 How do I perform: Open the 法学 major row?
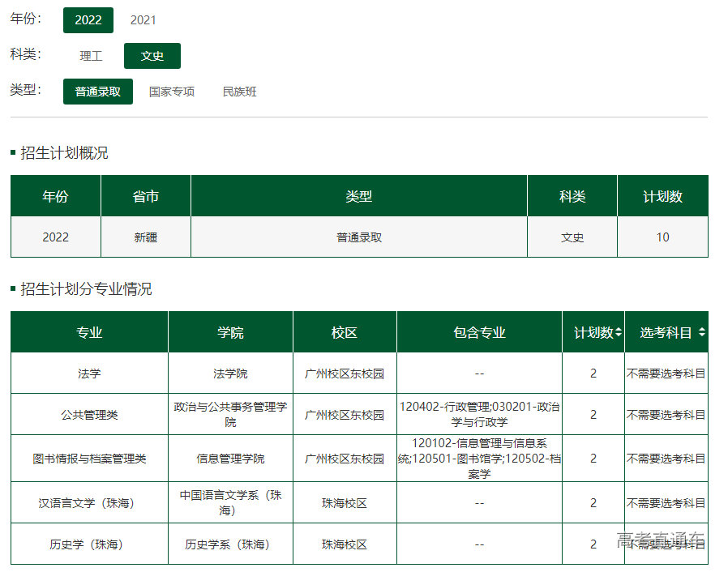(x=89, y=374)
